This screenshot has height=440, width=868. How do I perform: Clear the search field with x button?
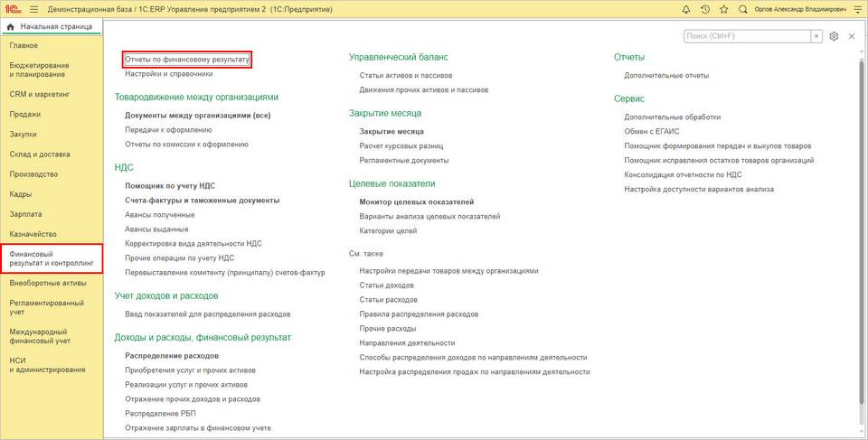tap(816, 36)
